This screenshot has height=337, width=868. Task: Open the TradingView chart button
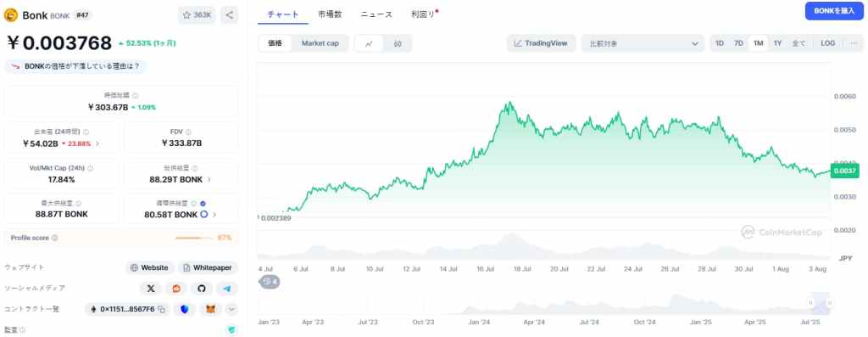tap(541, 43)
